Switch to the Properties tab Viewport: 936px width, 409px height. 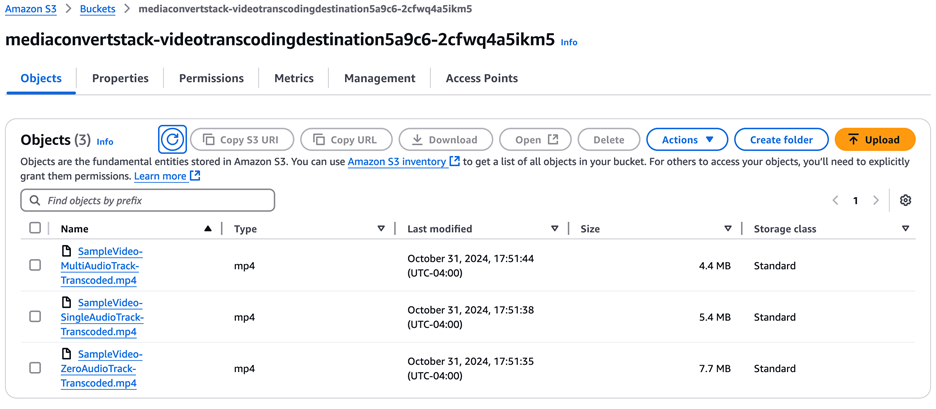tap(121, 78)
